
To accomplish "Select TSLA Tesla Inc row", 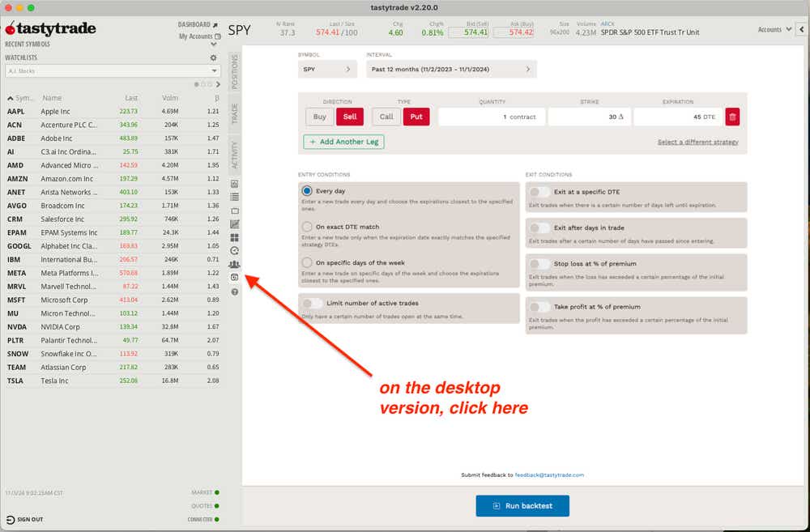I will click(113, 381).
